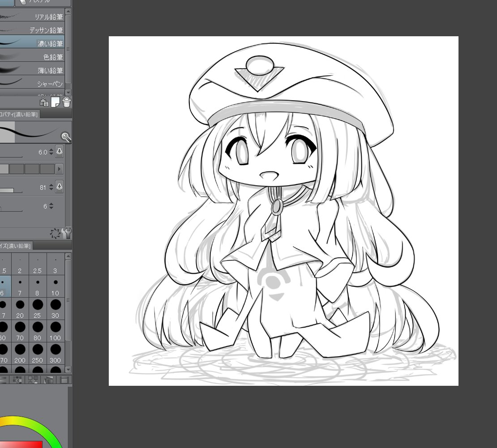The height and width of the screenshot is (448, 497).
Task: Pick brush size preset 8
Action: (38, 286)
